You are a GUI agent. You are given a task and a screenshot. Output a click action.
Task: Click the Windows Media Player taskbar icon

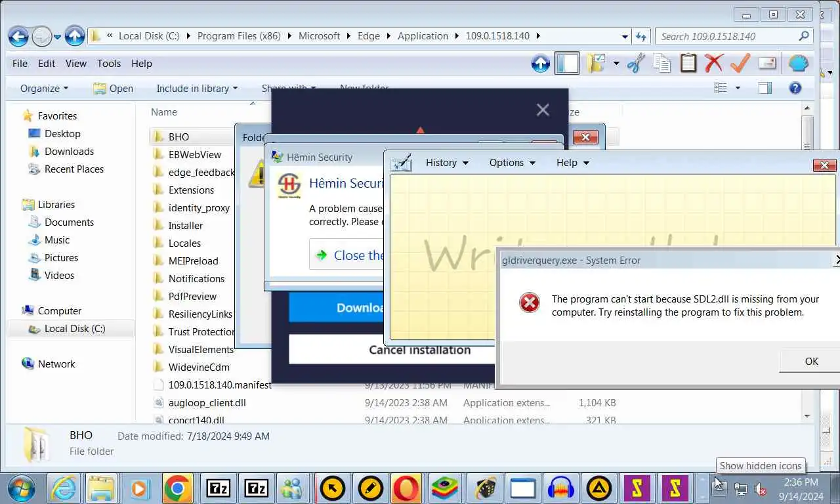(x=139, y=488)
